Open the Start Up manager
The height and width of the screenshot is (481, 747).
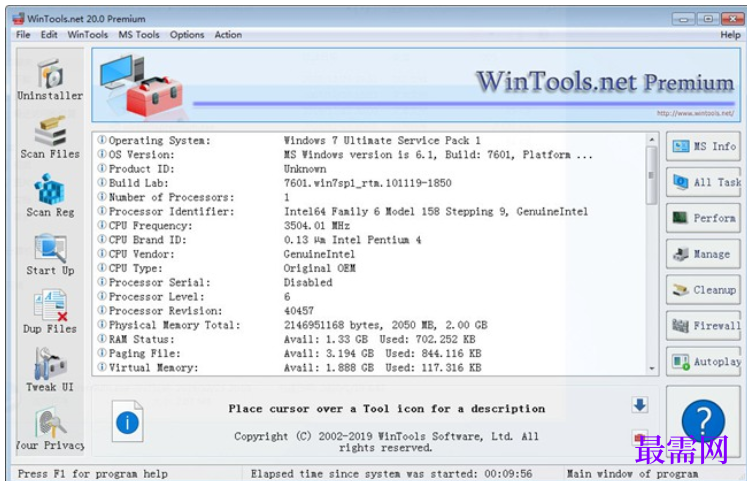[50, 254]
